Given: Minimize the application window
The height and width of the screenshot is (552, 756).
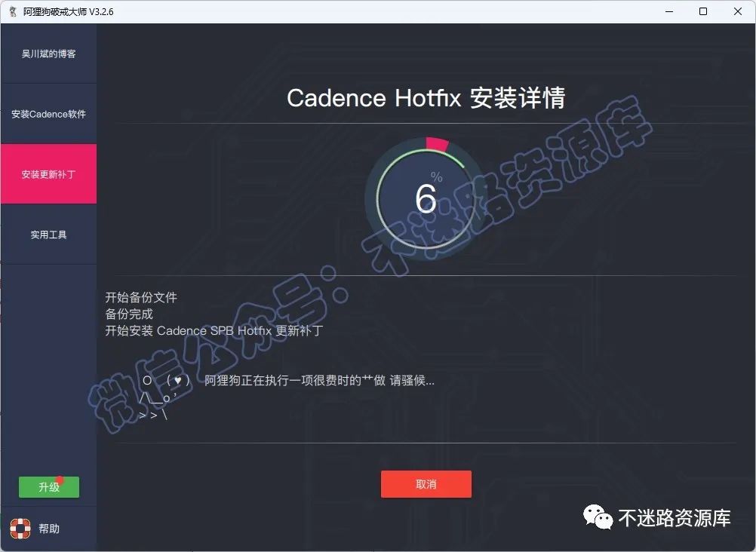Looking at the screenshot, I should point(669,11).
